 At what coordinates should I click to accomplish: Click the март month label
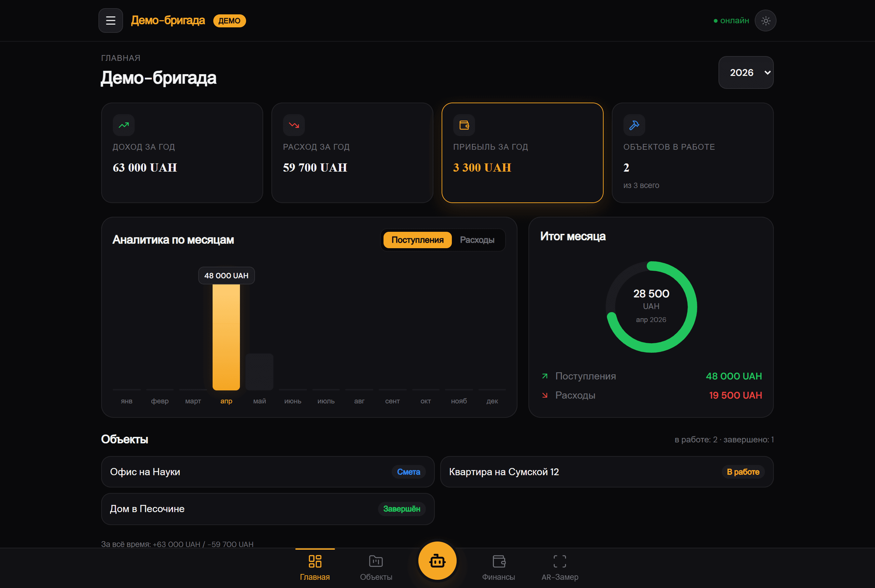coord(193,401)
